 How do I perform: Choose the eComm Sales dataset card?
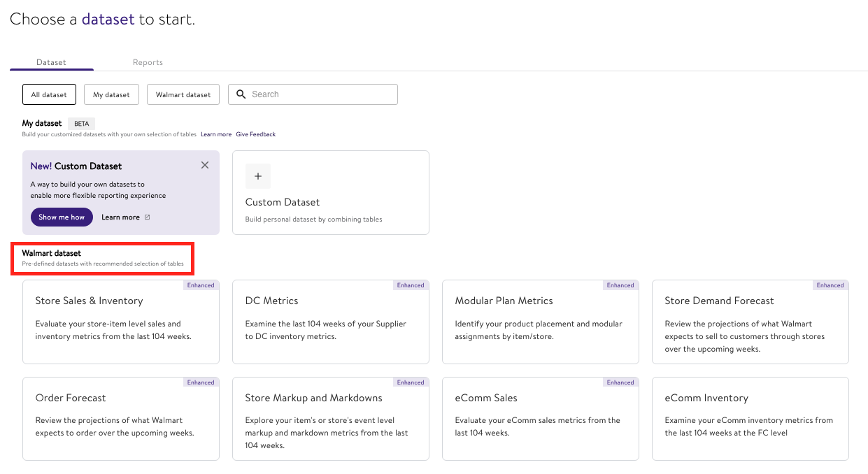coord(540,419)
